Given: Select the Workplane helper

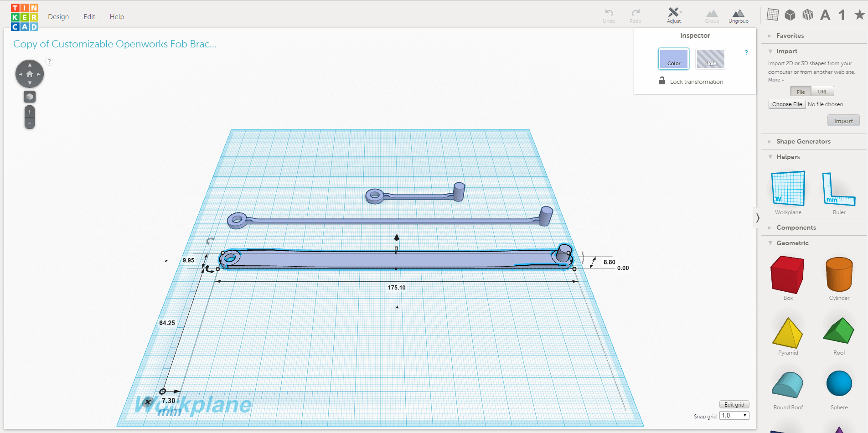Looking at the screenshot, I should tap(788, 193).
